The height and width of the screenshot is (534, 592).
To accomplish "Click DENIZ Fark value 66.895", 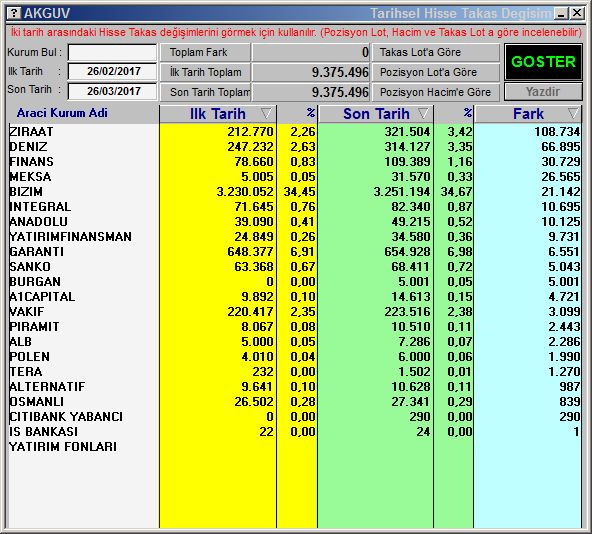I will click(561, 147).
